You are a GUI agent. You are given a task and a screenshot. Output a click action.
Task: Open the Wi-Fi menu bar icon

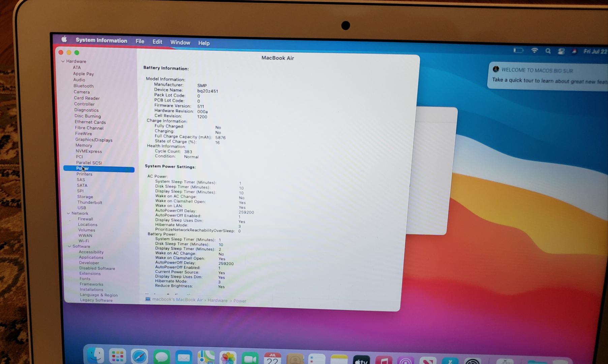[x=535, y=51]
